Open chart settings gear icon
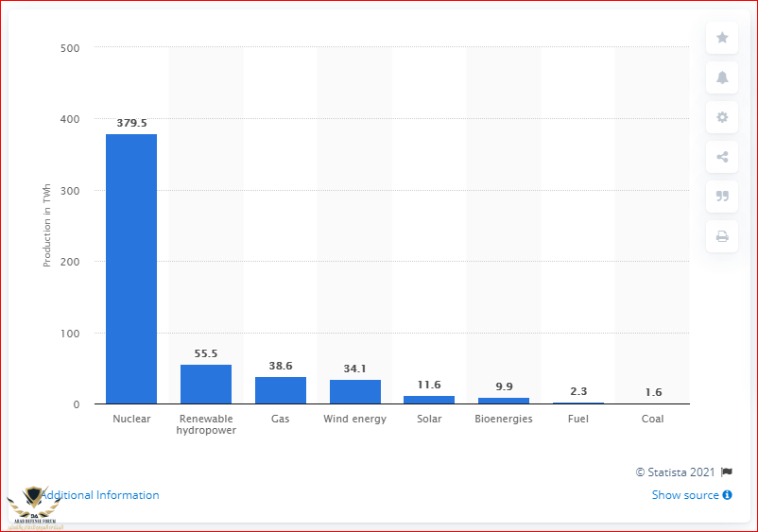This screenshot has height=532, width=758. [x=722, y=117]
